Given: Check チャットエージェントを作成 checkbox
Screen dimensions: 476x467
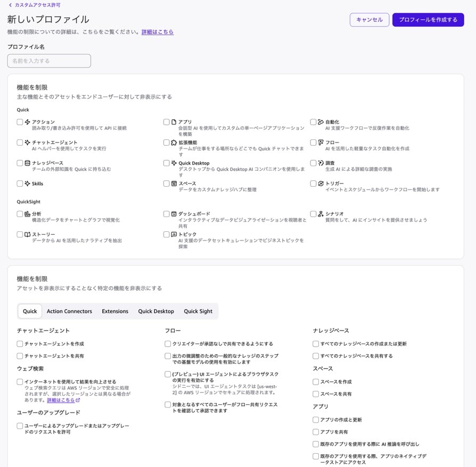Looking at the screenshot, I should [x=20, y=344].
